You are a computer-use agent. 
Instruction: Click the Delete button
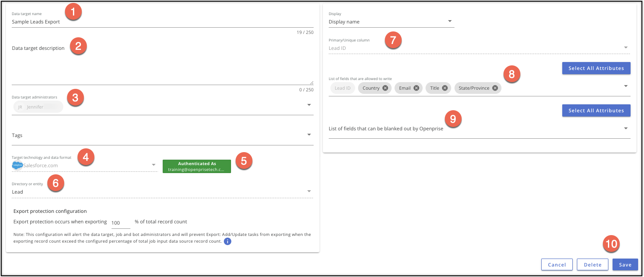pos(592,264)
